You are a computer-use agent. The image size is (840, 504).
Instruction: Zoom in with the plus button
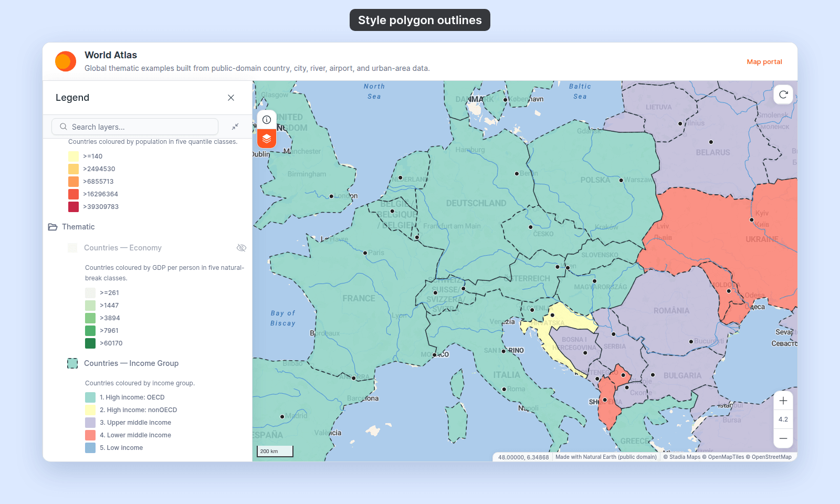783,401
